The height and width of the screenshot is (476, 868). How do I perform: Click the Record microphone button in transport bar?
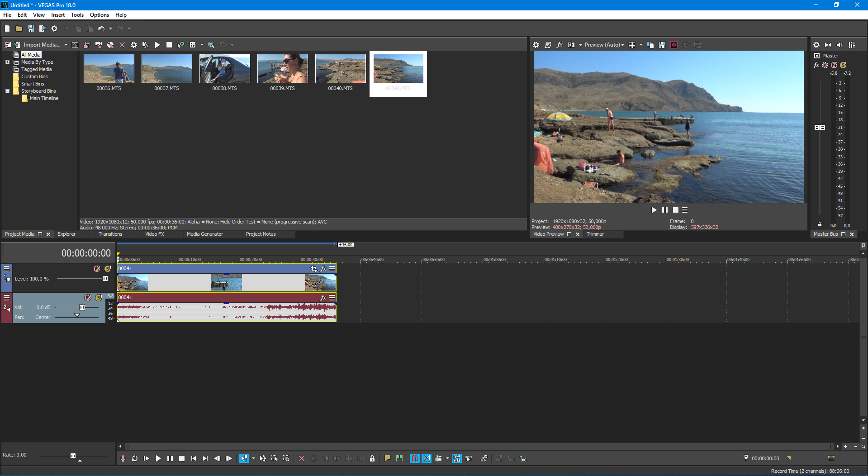click(123, 458)
